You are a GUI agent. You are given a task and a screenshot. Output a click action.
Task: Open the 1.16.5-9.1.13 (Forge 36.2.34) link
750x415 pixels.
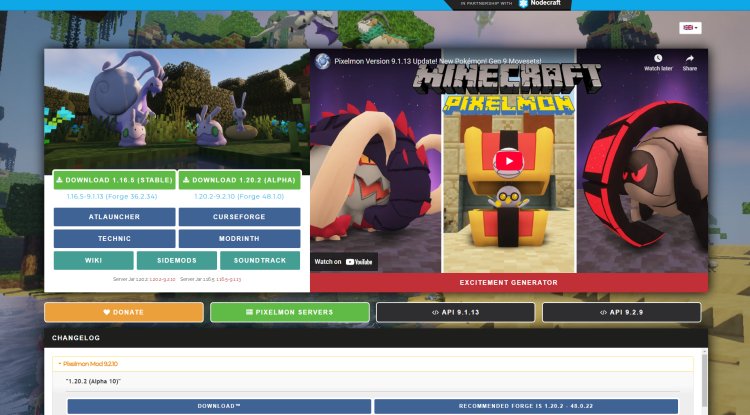112,197
